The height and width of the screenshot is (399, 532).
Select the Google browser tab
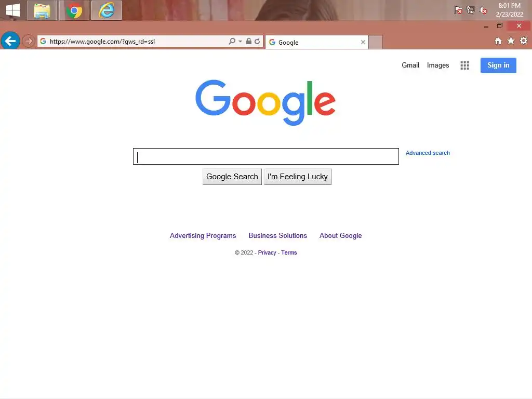tap(316, 42)
